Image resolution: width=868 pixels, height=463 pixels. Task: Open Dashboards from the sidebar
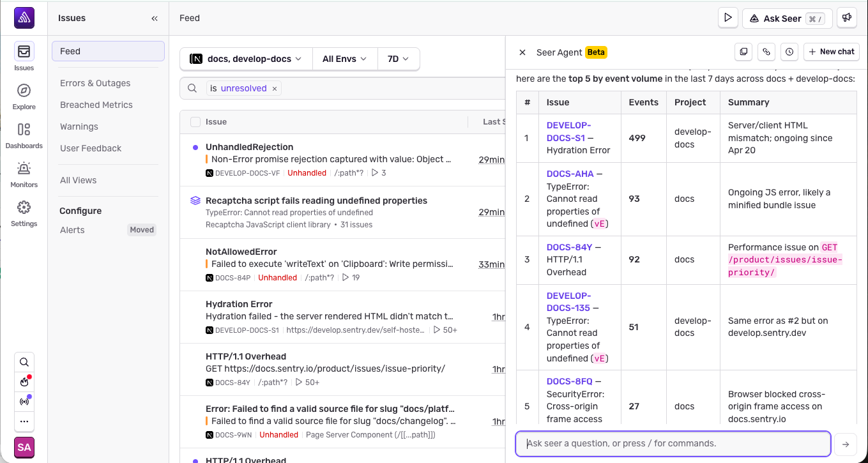(24, 130)
